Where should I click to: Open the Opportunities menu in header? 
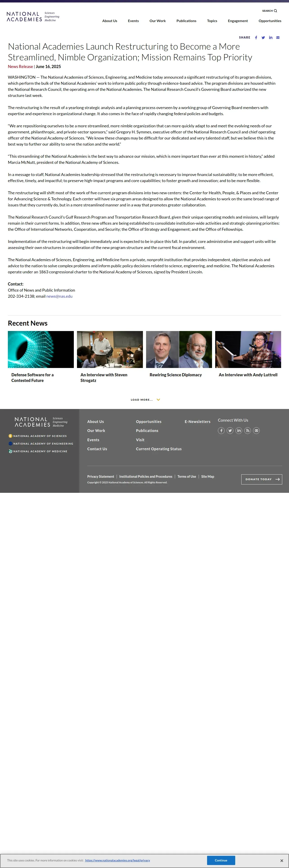(x=270, y=21)
